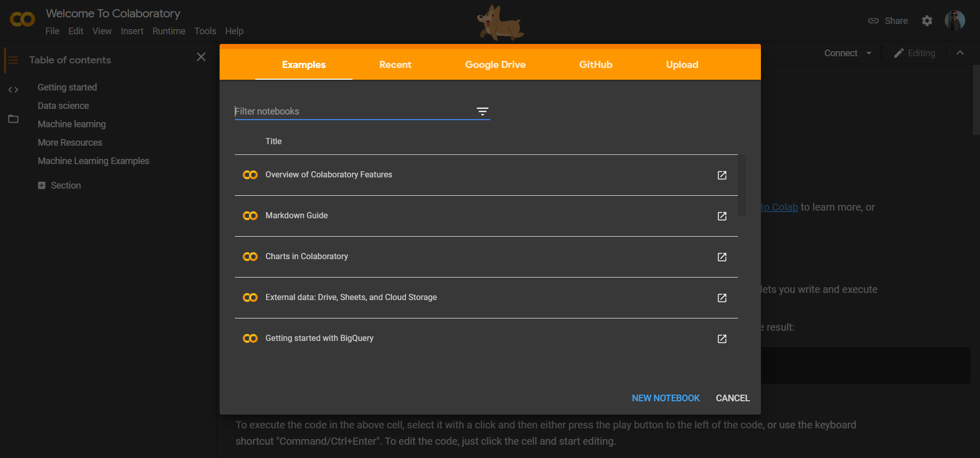Open the user account avatar

[x=954, y=20]
